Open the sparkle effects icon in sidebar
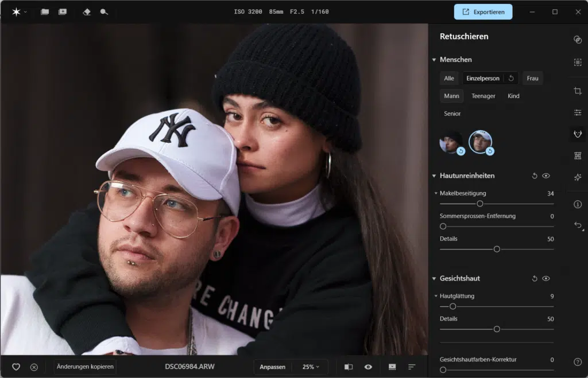 pos(578,177)
